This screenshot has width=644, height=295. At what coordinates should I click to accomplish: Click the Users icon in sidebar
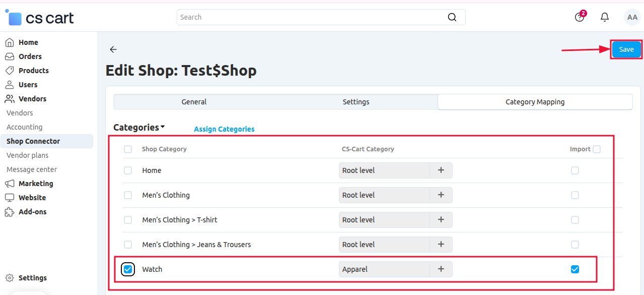point(9,84)
